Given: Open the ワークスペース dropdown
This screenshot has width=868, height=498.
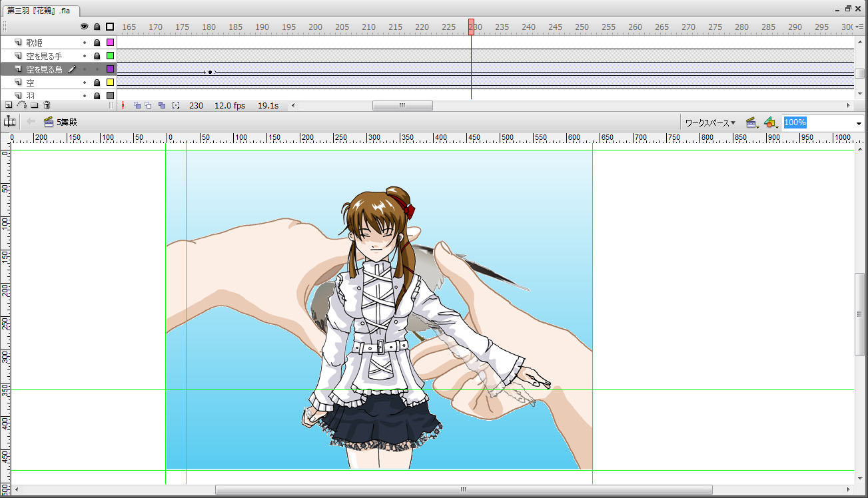Looking at the screenshot, I should [710, 123].
